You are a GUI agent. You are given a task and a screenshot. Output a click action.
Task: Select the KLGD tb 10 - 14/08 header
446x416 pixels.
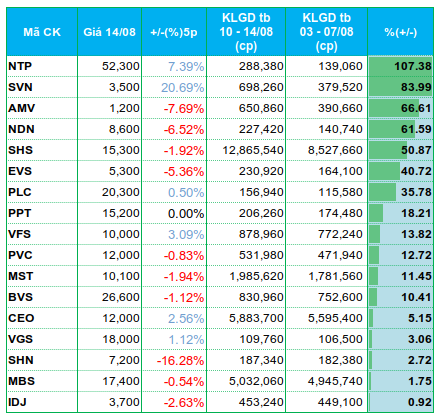point(246,32)
